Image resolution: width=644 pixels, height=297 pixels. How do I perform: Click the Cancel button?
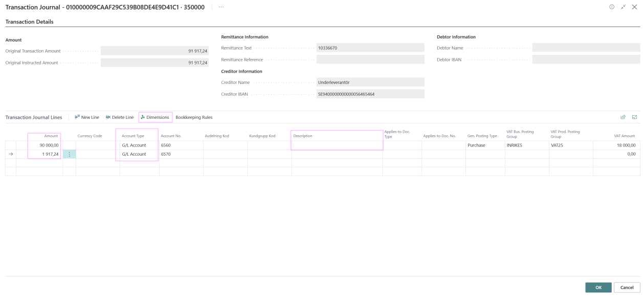coord(627,287)
